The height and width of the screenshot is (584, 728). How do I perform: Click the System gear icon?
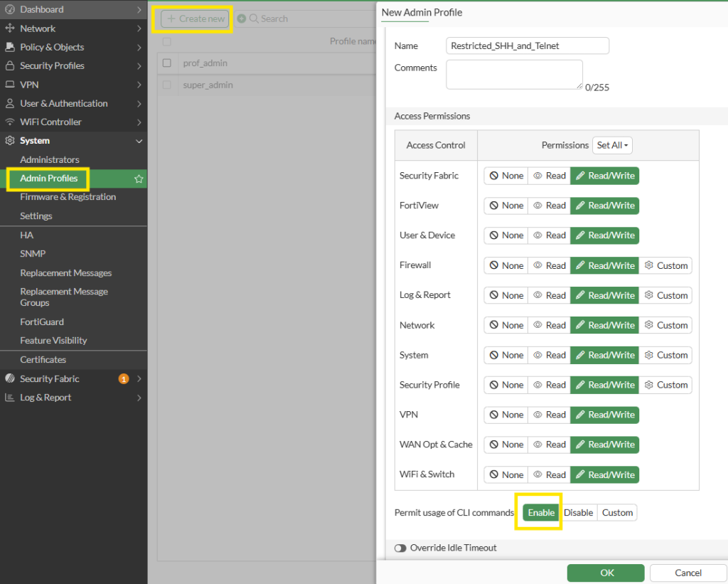click(x=10, y=140)
